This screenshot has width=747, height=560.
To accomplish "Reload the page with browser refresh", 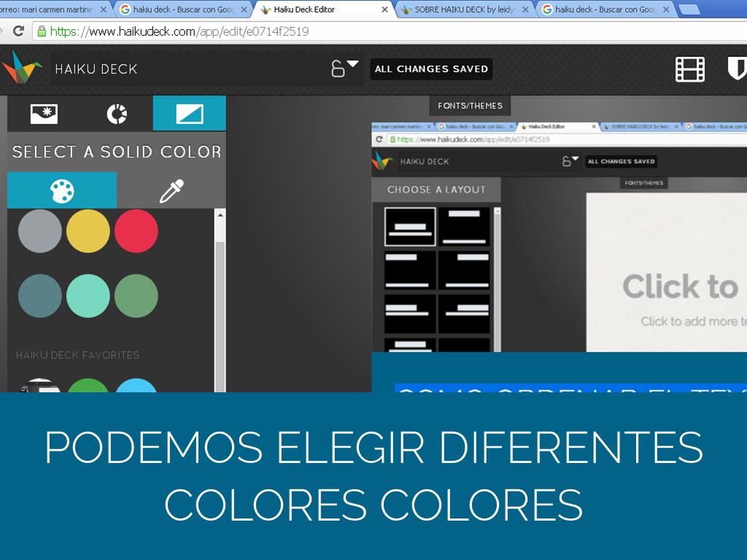I will [x=19, y=31].
